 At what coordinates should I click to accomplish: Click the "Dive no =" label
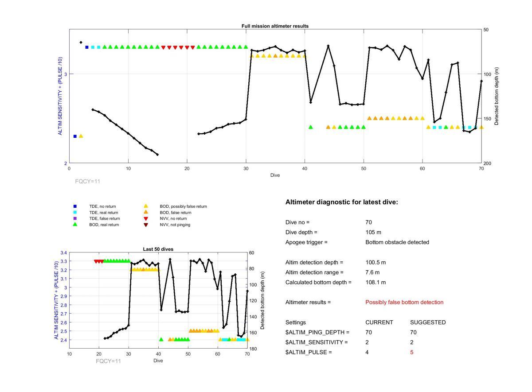pyautogui.click(x=297, y=222)
